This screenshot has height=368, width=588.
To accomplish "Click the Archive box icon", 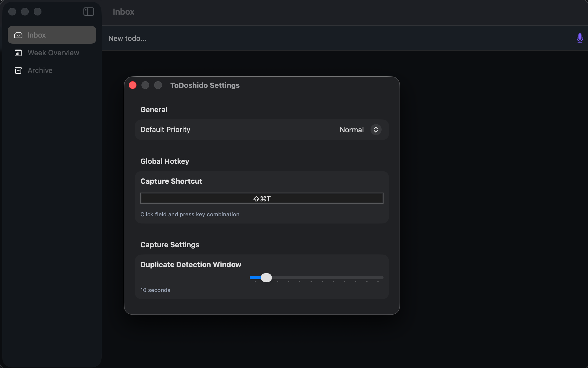I will coord(18,70).
